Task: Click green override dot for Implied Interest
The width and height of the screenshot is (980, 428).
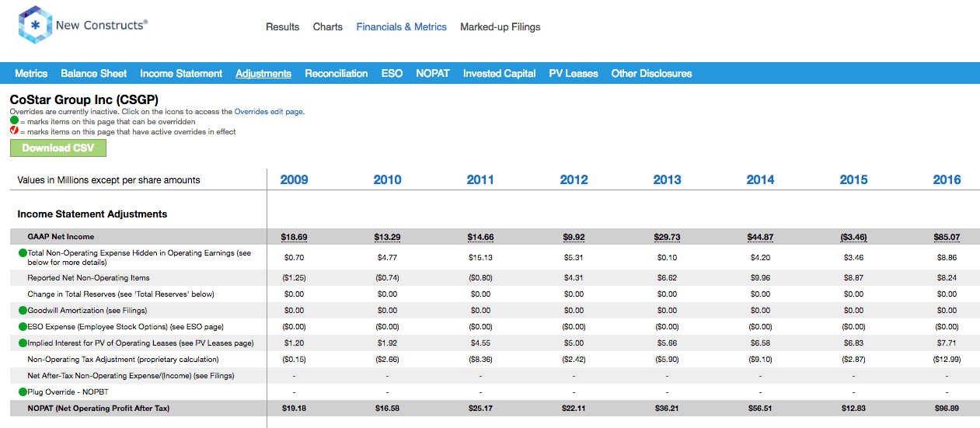Action: pos(23,343)
